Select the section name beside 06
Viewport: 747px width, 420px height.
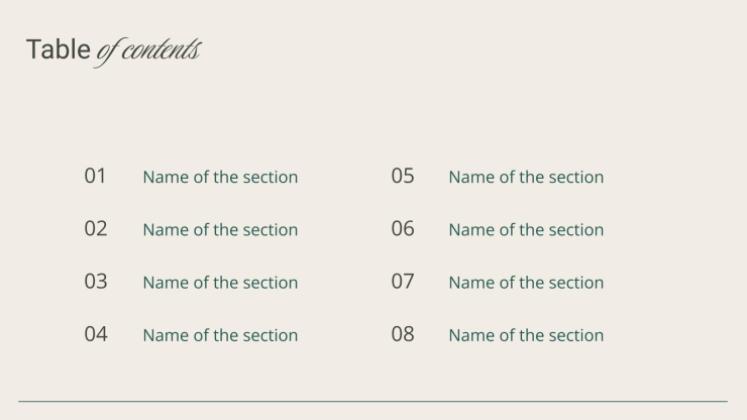pyautogui.click(x=526, y=230)
